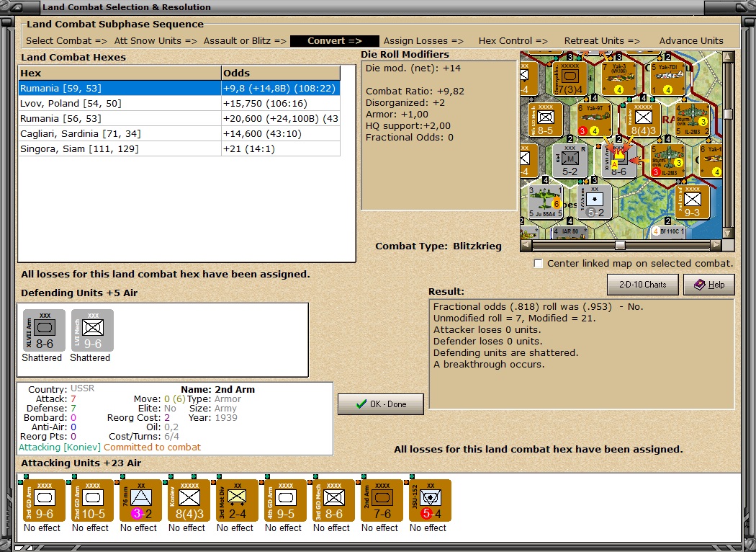Click the Yak-7DI counter on map
This screenshot has width=756, height=552.
tap(667, 79)
